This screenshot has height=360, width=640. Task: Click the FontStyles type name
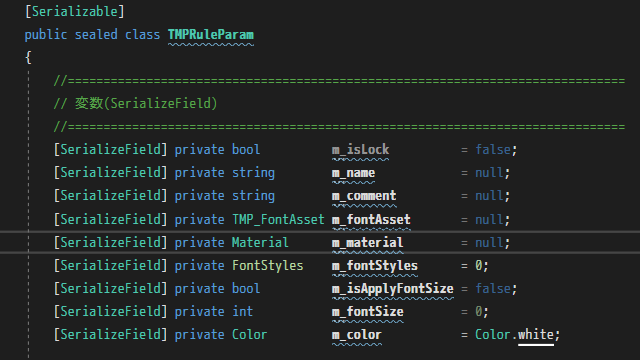tap(268, 266)
